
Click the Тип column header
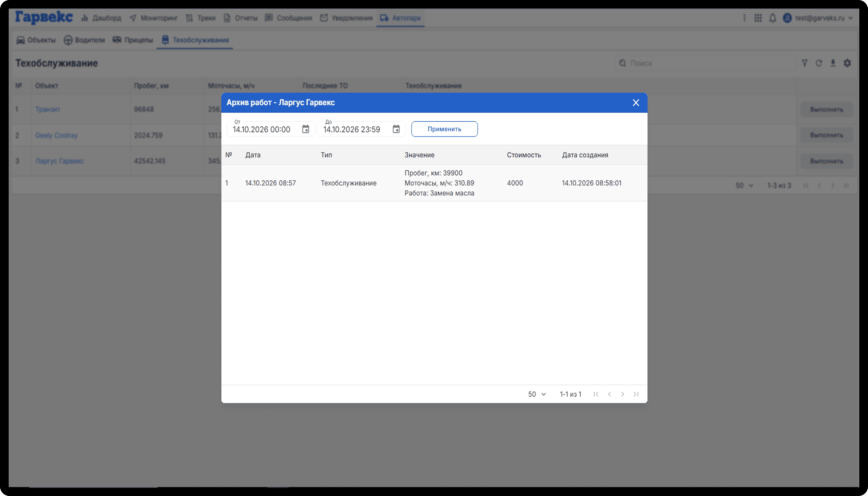click(x=326, y=155)
